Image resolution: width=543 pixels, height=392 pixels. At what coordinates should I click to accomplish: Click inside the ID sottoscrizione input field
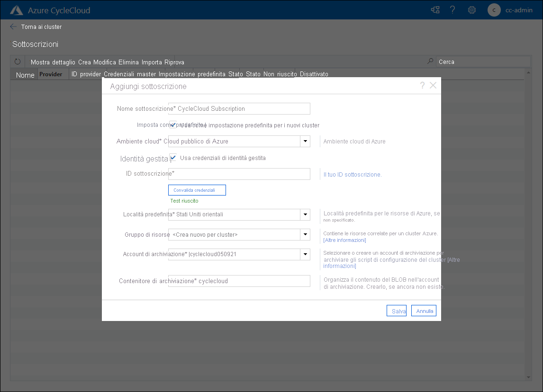239,174
